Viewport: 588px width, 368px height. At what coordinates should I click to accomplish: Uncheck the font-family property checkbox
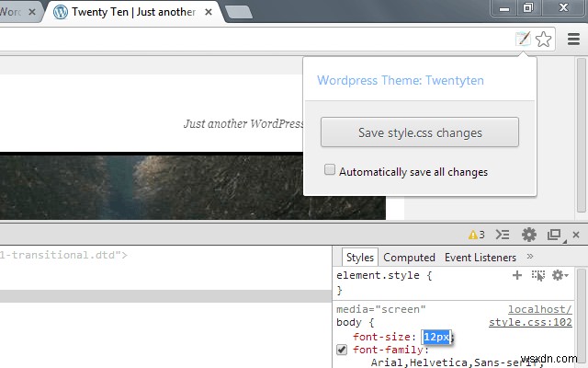tap(342, 350)
